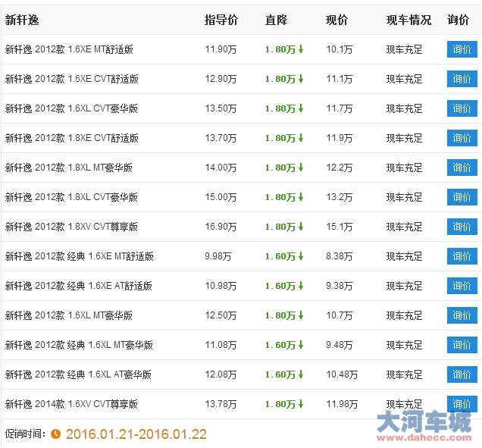
Task: Click guide price 11.90万
Action: (x=221, y=49)
